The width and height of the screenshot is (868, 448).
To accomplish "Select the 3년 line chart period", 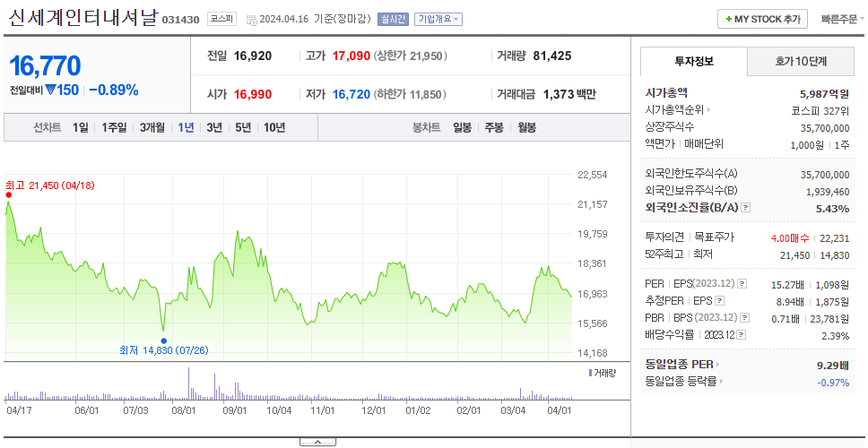I will [214, 128].
